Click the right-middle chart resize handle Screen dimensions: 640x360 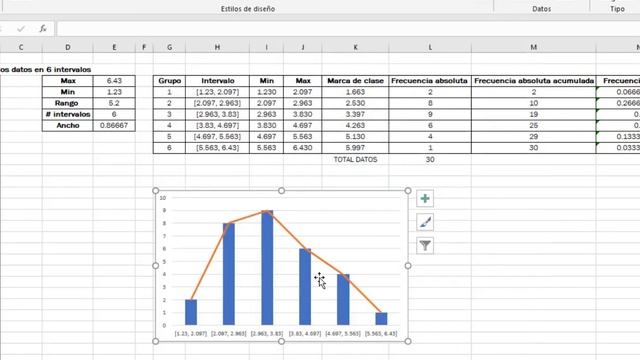coord(408,266)
